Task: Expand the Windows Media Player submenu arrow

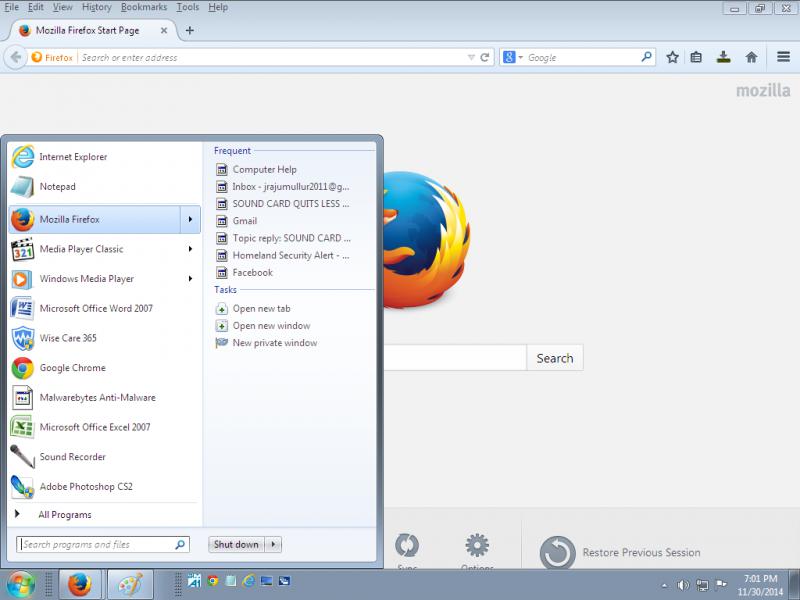Action: point(190,279)
